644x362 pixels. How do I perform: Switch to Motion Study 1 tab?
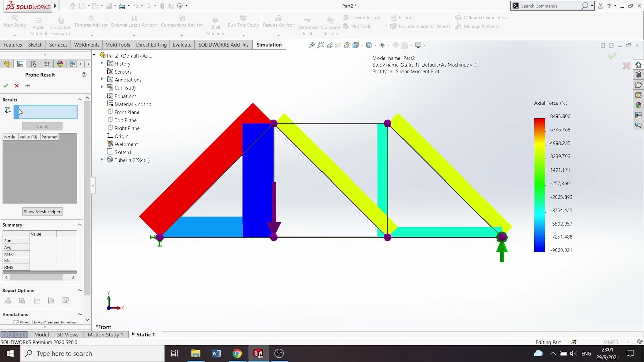pos(105,334)
